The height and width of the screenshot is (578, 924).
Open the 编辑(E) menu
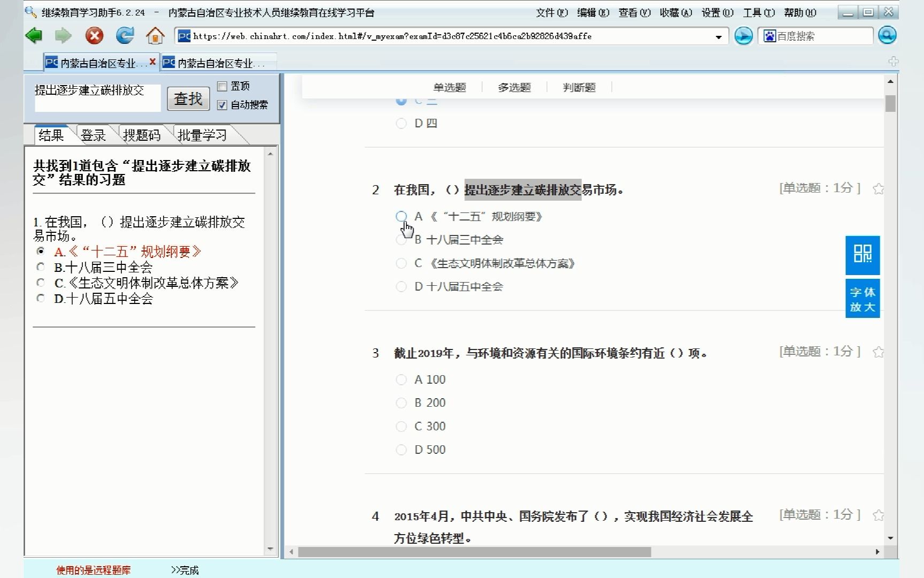click(593, 12)
